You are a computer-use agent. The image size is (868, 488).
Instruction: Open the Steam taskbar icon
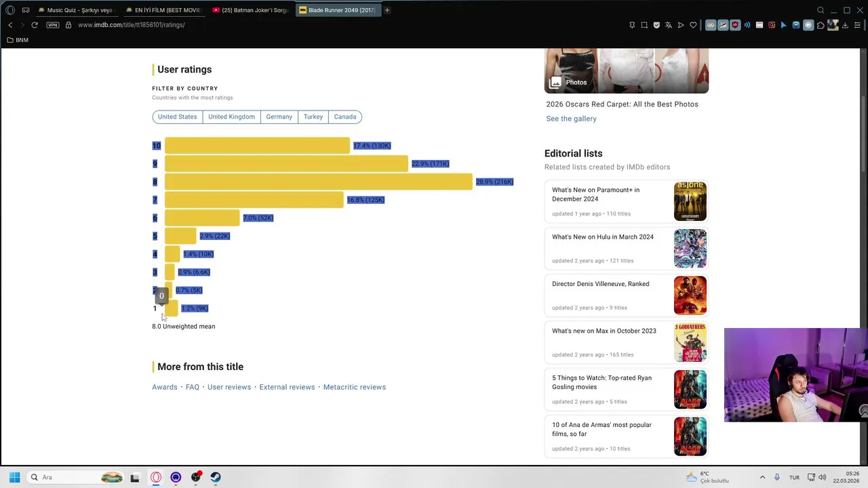click(216, 477)
